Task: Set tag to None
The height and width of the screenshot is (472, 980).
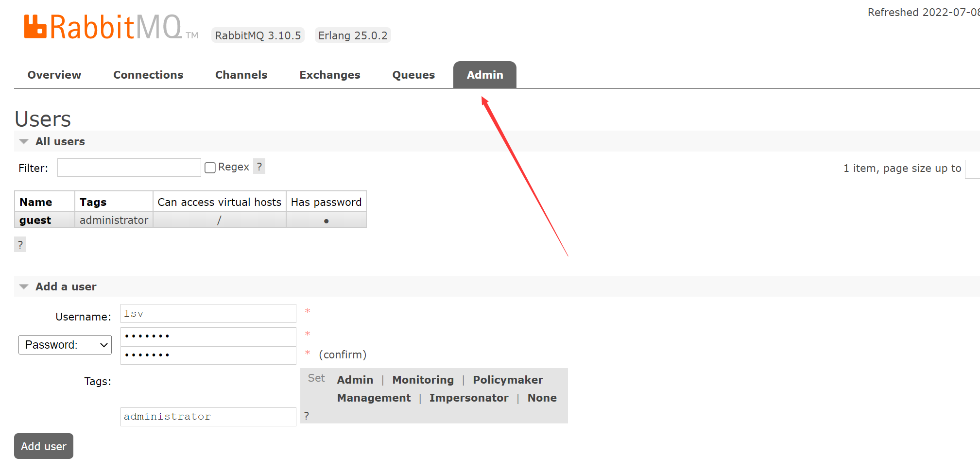Action: [542, 398]
